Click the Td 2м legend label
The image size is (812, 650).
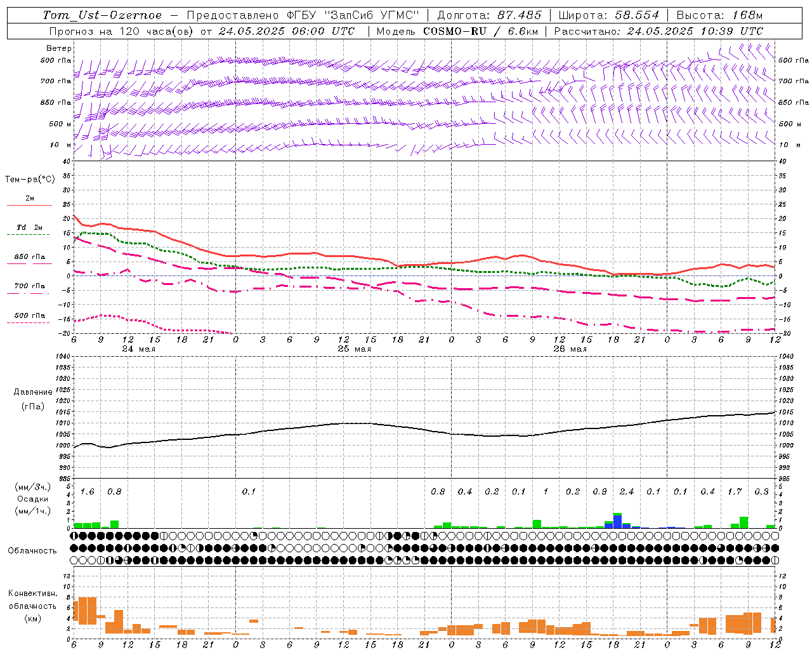[x=30, y=227]
